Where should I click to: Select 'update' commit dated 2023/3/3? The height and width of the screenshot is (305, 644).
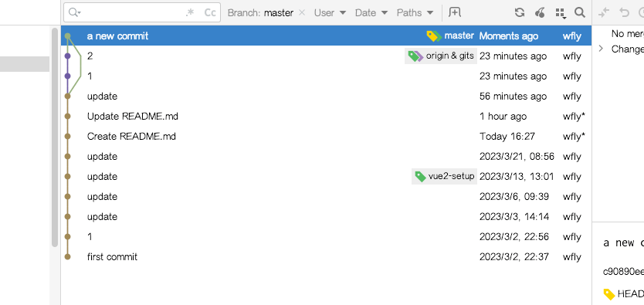pyautogui.click(x=326, y=217)
